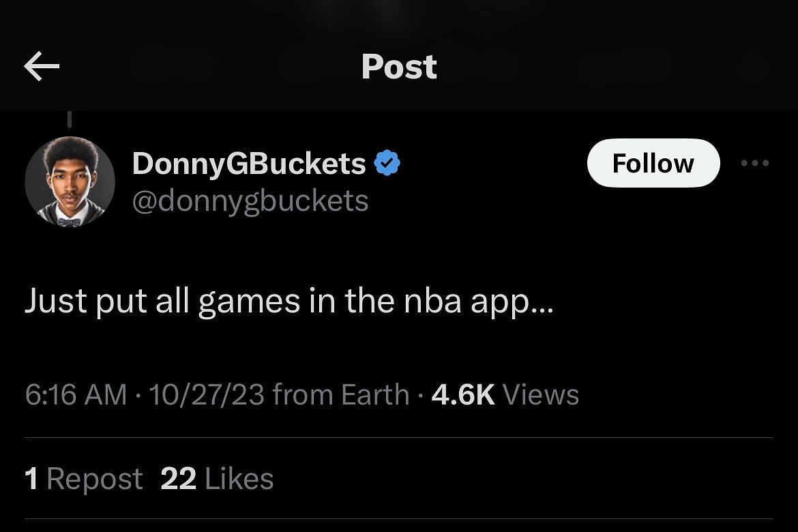Select the @donnygbuckets handle

click(250, 201)
